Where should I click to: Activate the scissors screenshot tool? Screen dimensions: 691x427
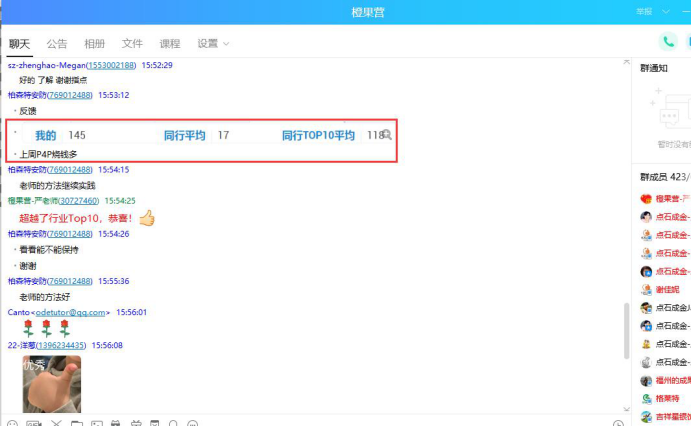[56, 424]
